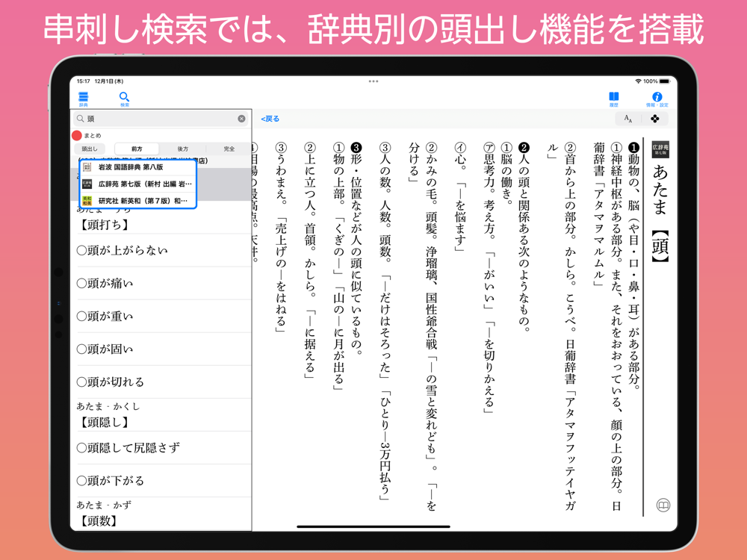Open the ○頭が痛い entry
Viewport: 747px width, 560px height.
(x=161, y=283)
